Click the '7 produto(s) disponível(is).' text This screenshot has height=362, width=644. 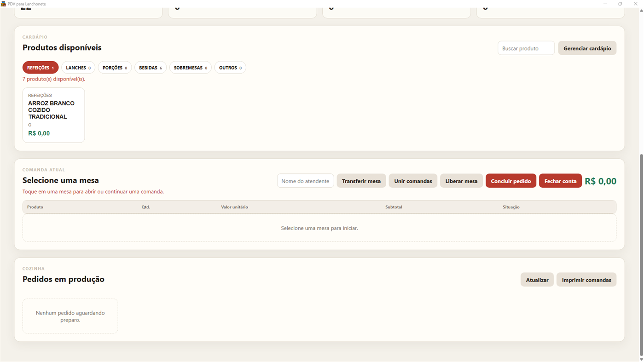click(x=54, y=79)
